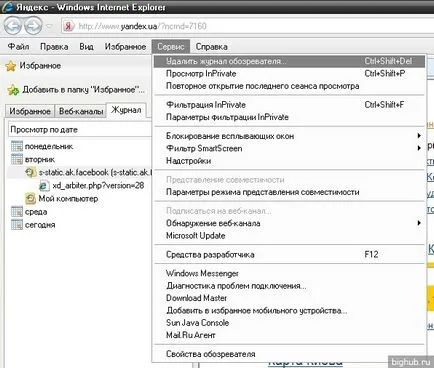Select Обнаружение веб-канала menu item

(289, 223)
